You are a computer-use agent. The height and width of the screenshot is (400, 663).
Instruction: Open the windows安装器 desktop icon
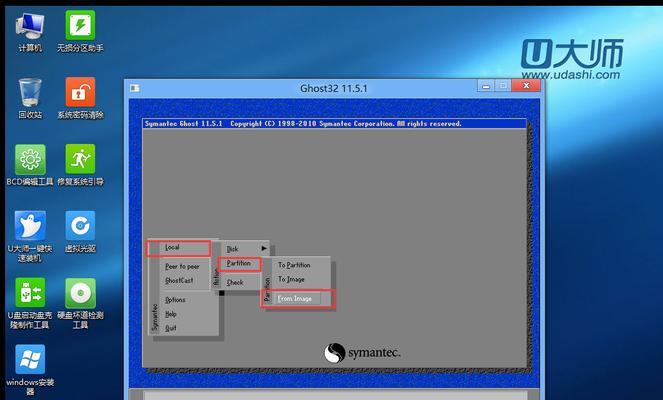(x=30, y=359)
